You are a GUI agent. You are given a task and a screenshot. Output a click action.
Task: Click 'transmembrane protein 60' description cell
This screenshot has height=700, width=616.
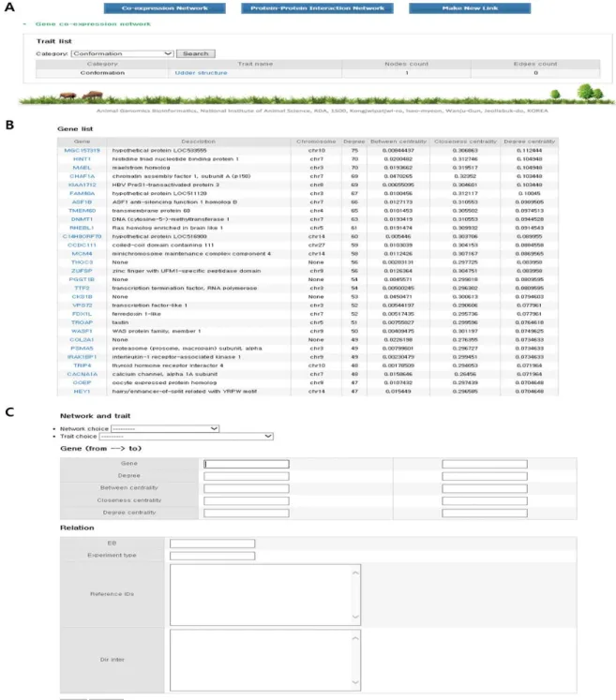point(151,211)
